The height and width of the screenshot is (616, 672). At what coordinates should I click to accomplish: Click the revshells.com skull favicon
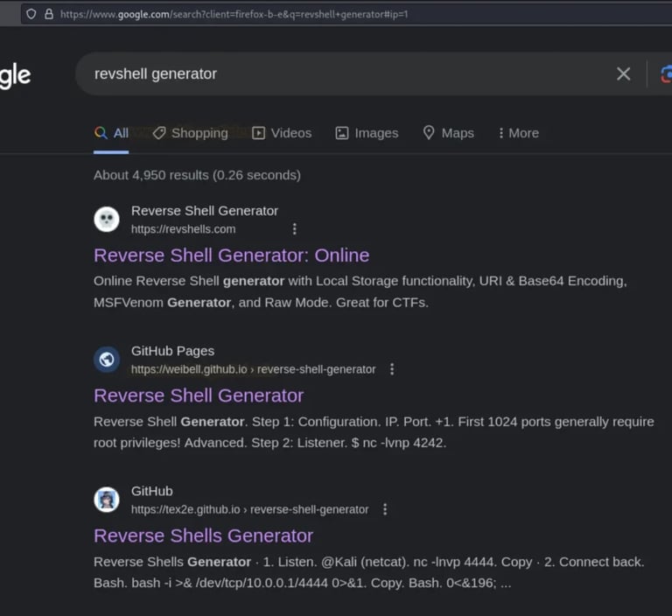tap(107, 220)
